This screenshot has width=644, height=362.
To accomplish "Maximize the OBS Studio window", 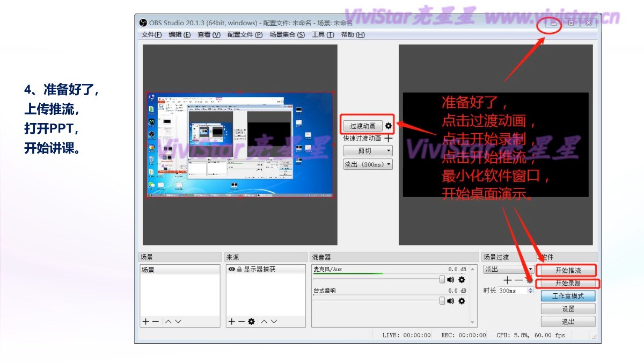I will tap(571, 23).
